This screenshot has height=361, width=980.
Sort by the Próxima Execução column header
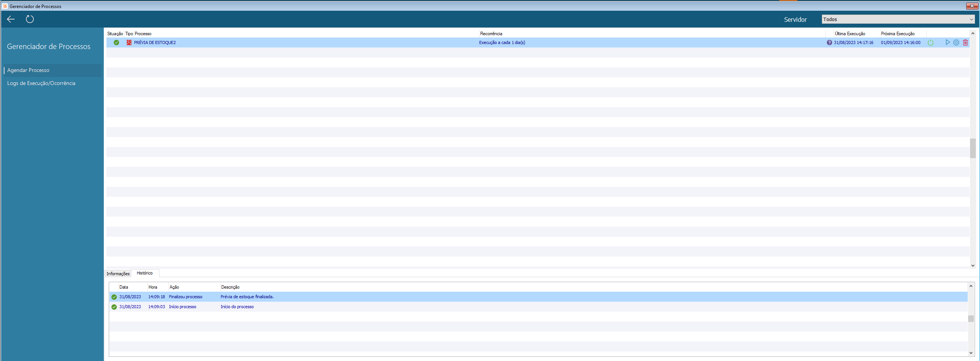tap(898, 34)
